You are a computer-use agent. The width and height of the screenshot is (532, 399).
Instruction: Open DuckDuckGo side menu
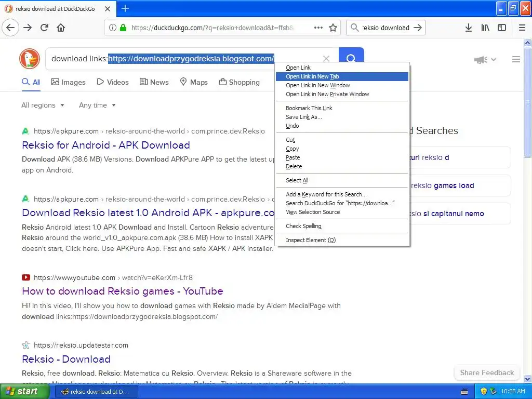pos(516,59)
